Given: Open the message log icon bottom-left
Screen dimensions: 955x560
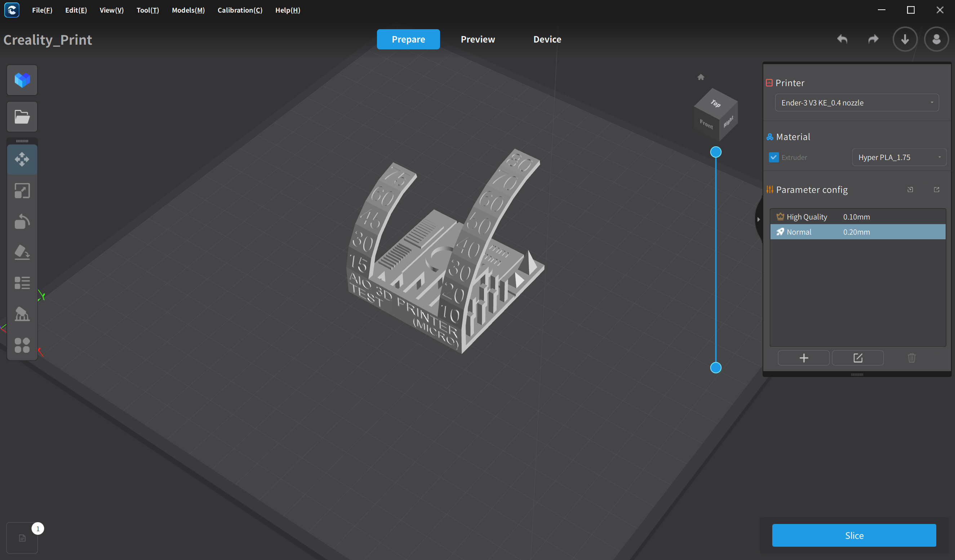Looking at the screenshot, I should tap(22, 538).
